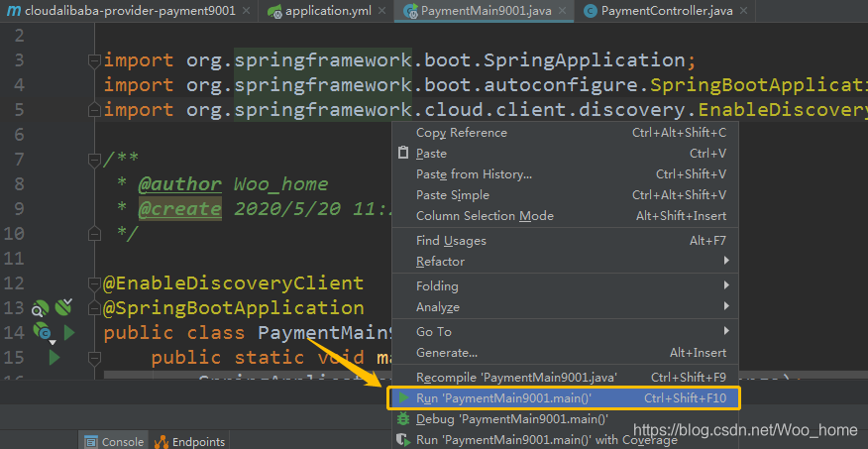
Task: Click the import fold end marker on line 5
Action: pyautogui.click(x=95, y=111)
